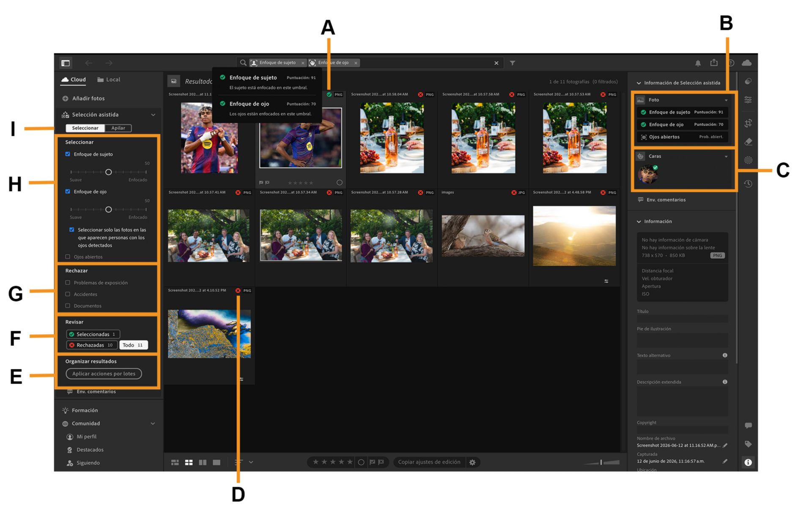Open the Keywords tag icon
812x525 pixels.
point(748,444)
